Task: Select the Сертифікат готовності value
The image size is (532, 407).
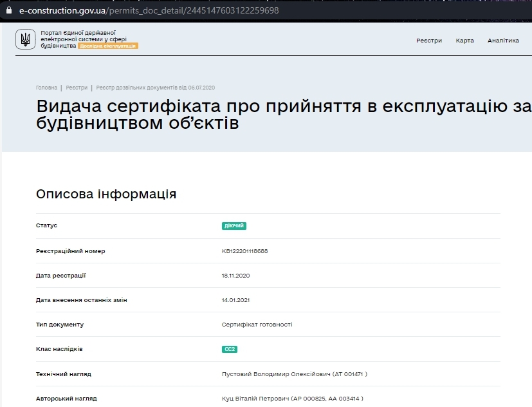Action: coord(257,325)
